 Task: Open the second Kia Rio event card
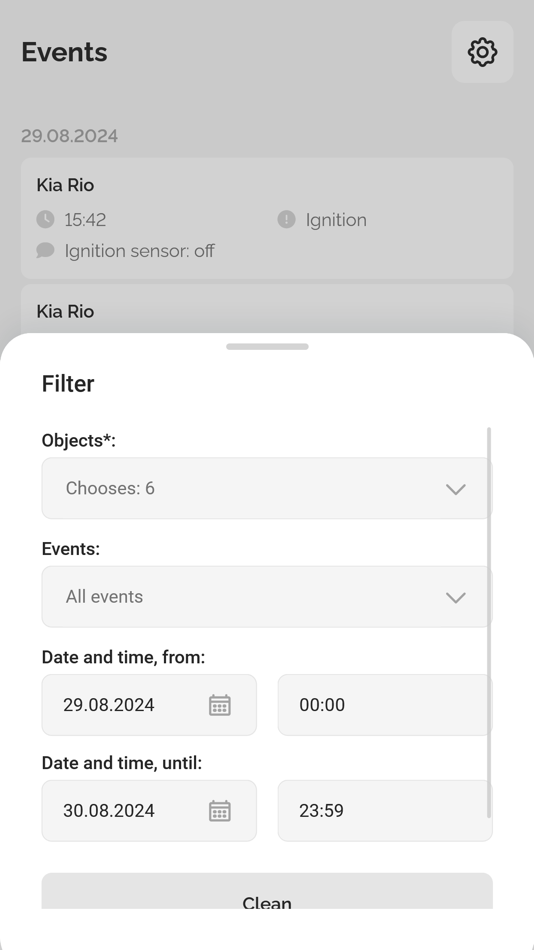[x=267, y=308]
